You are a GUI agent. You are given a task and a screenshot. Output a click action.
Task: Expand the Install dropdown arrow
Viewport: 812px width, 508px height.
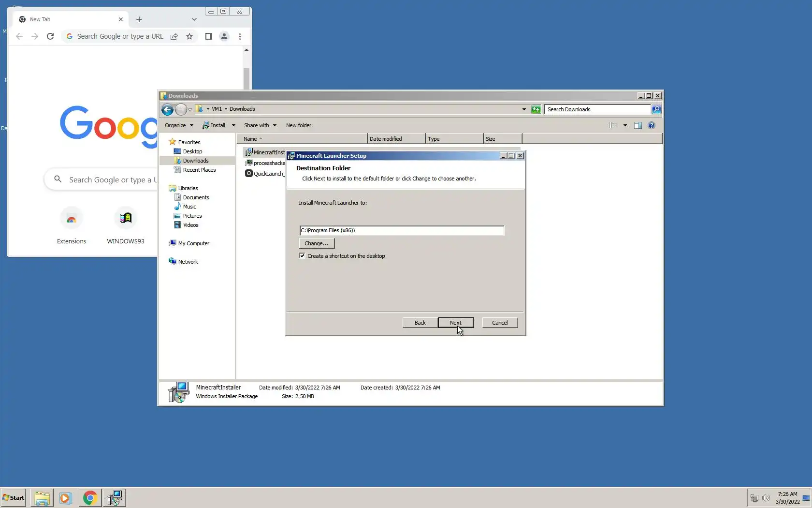tap(233, 125)
